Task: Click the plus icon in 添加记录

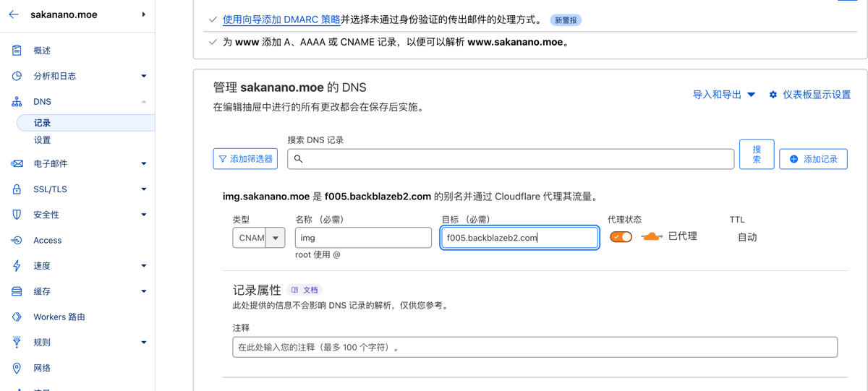Action: tap(794, 159)
